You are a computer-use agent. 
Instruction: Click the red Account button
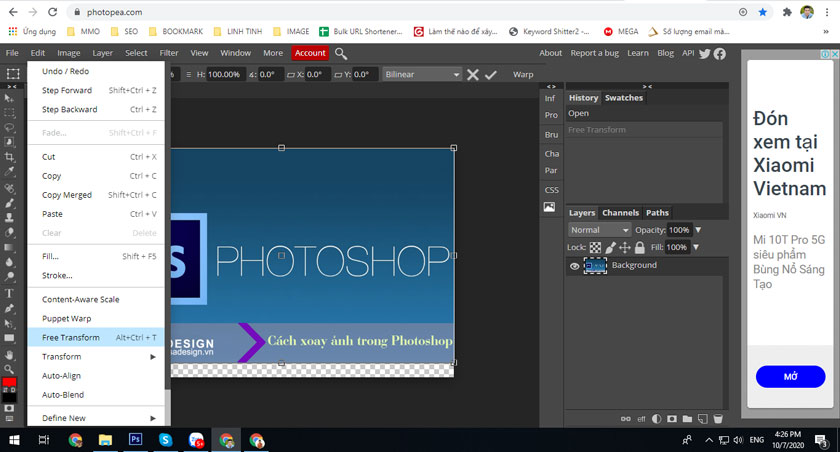click(310, 53)
